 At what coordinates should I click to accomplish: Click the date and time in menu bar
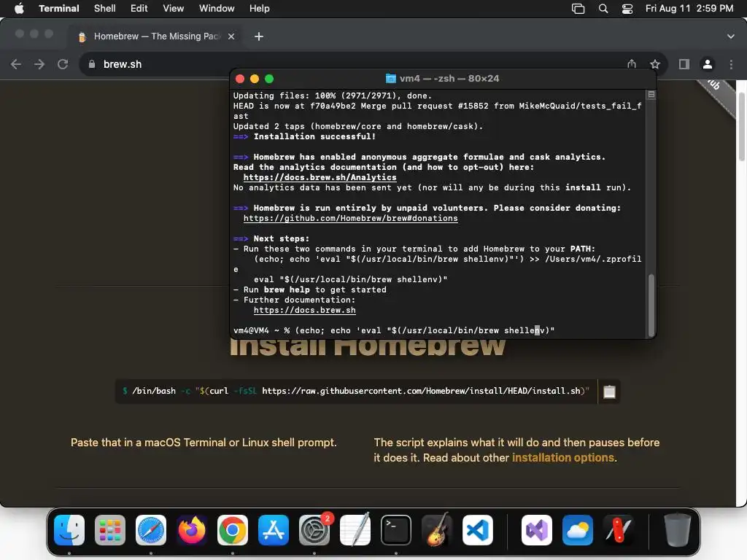(x=689, y=8)
